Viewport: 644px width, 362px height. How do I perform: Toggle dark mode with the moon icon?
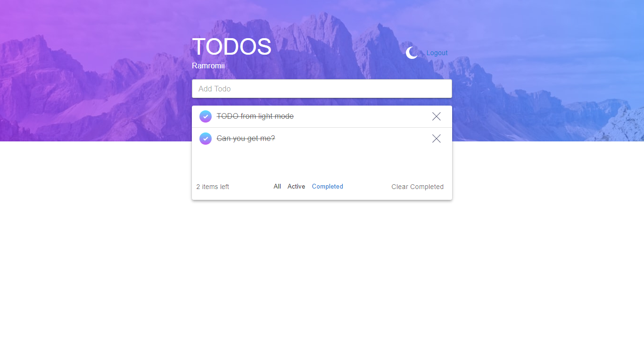click(x=412, y=53)
